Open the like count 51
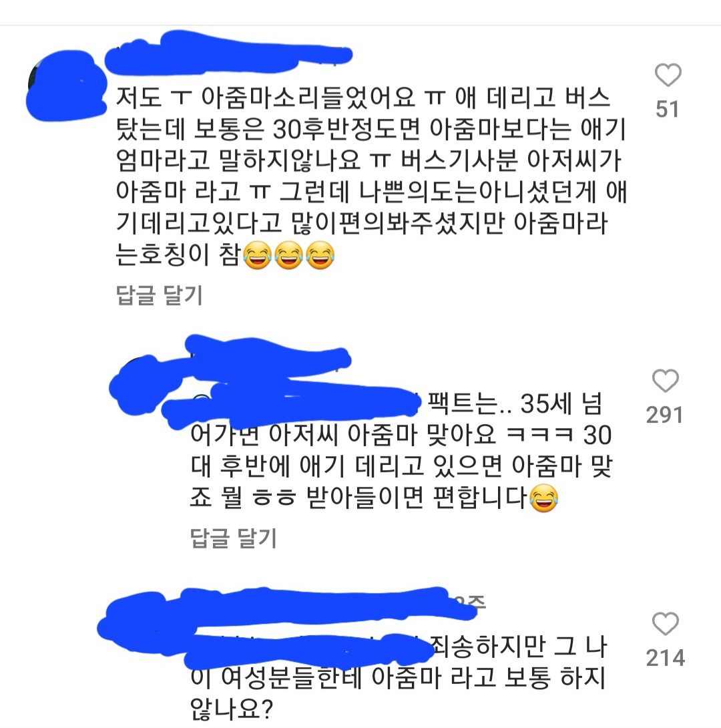 (x=667, y=110)
